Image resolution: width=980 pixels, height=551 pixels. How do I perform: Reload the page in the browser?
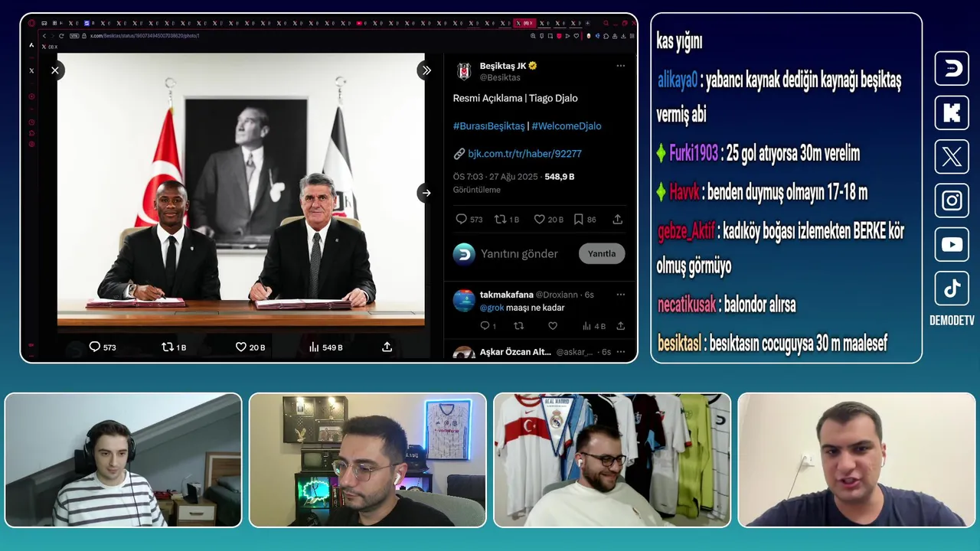click(61, 36)
